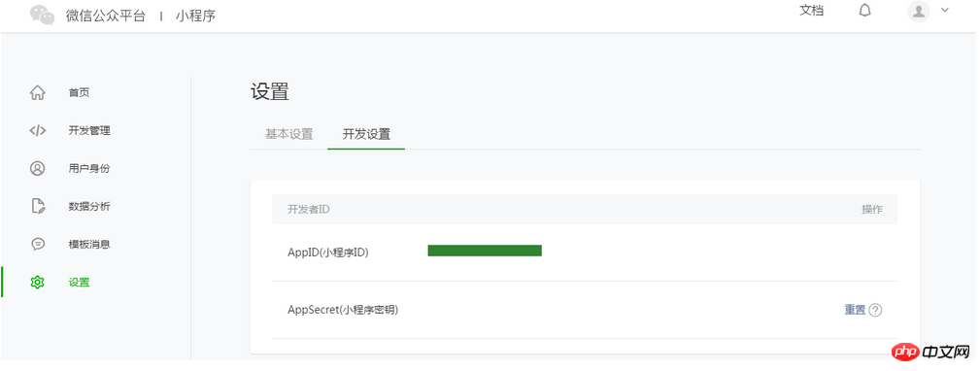This screenshot has width=980, height=371.
Task: Click the code brackets 开发管理 icon
Action: click(x=38, y=130)
